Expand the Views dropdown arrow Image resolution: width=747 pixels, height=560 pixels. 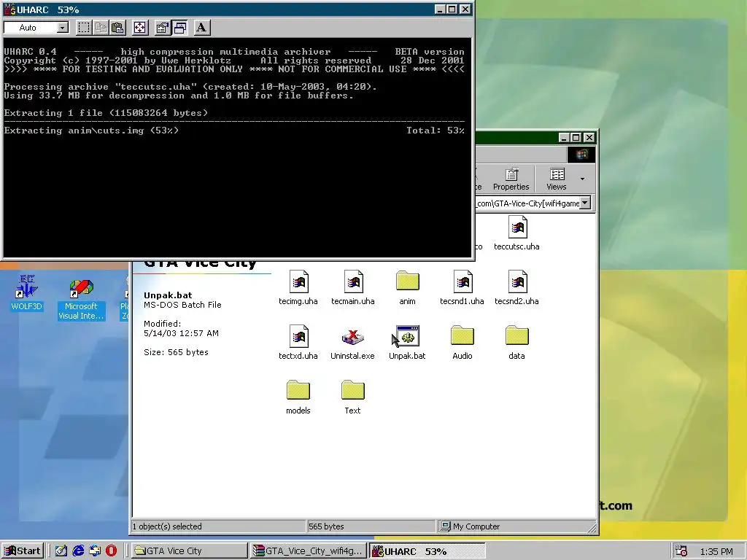582,179
